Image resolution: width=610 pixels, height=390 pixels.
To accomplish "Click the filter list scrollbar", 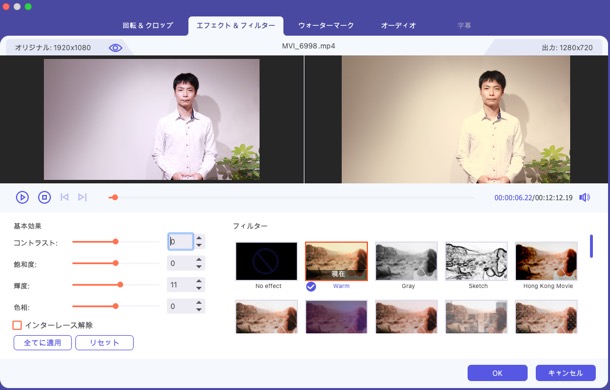I will point(591,246).
